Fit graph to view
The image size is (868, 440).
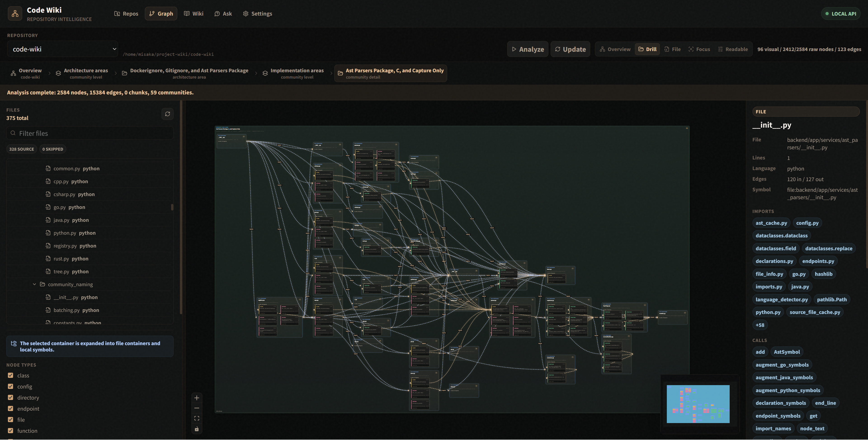click(x=197, y=419)
